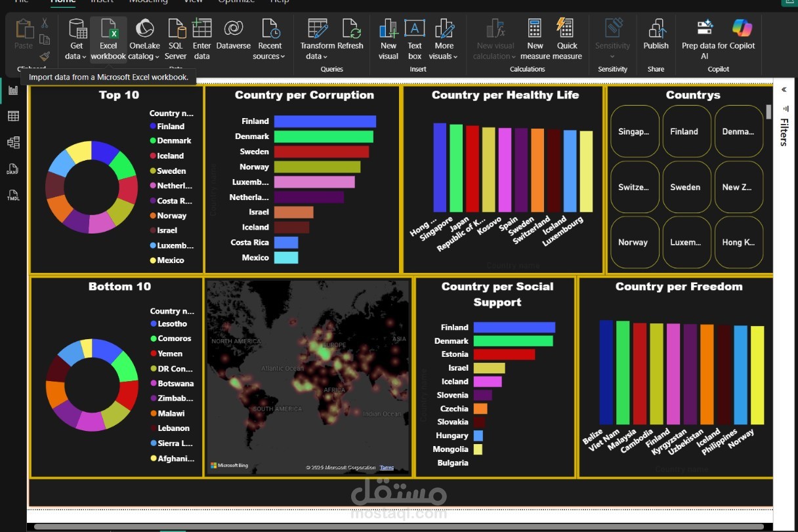This screenshot has height=532, width=798.
Task: Open the Modeling ribbon tab
Action: [x=148, y=2]
